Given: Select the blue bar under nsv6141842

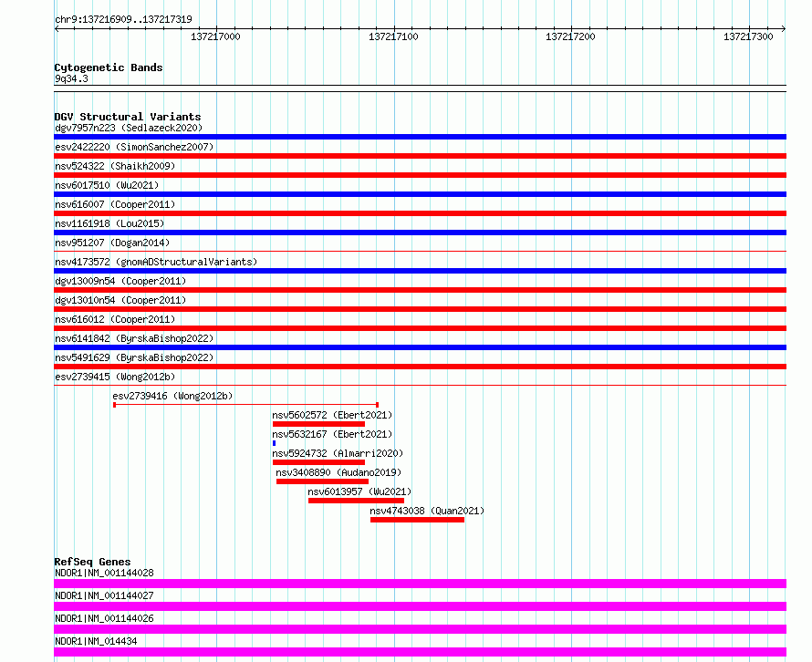Looking at the screenshot, I should coord(420,347).
